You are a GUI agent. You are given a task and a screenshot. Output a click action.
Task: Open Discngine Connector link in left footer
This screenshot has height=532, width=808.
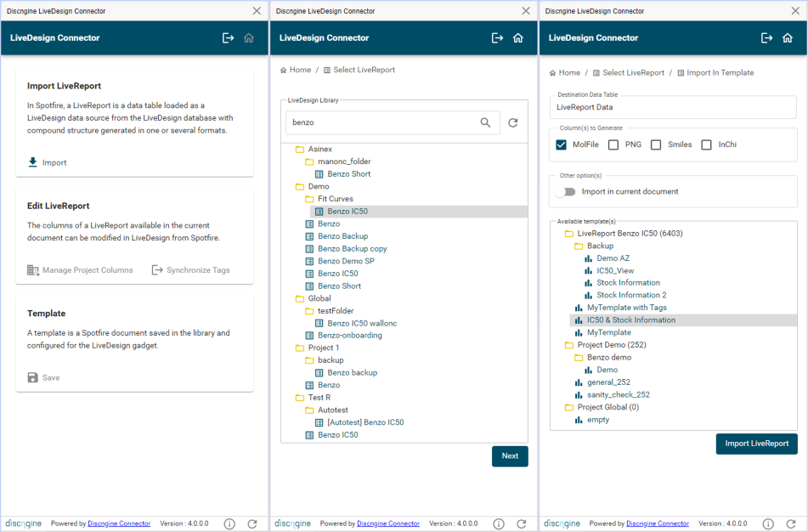coord(119,524)
